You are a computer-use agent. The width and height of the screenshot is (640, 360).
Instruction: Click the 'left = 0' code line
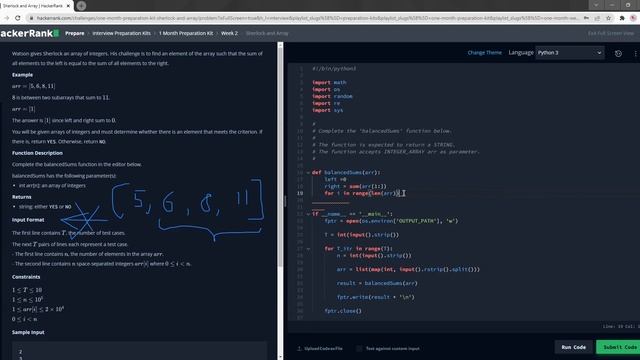pos(335,180)
